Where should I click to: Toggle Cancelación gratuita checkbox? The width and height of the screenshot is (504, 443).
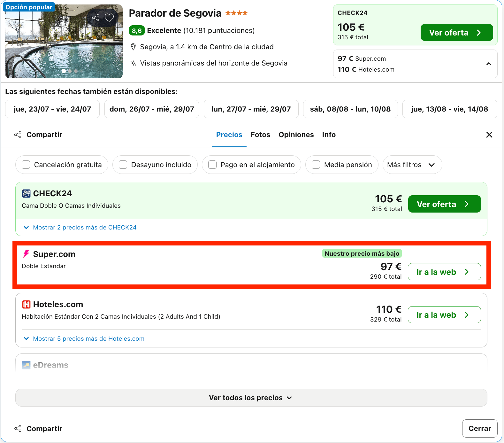coord(26,165)
